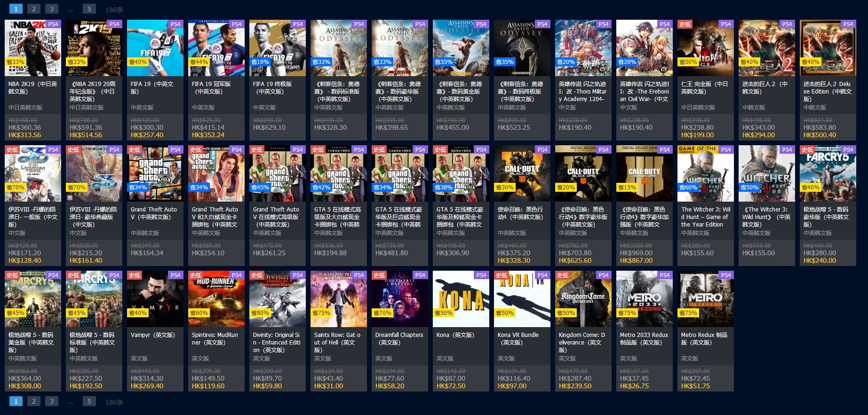This screenshot has width=868, height=415.
Task: Open the Kona (英文版) cover image
Action: (461, 299)
